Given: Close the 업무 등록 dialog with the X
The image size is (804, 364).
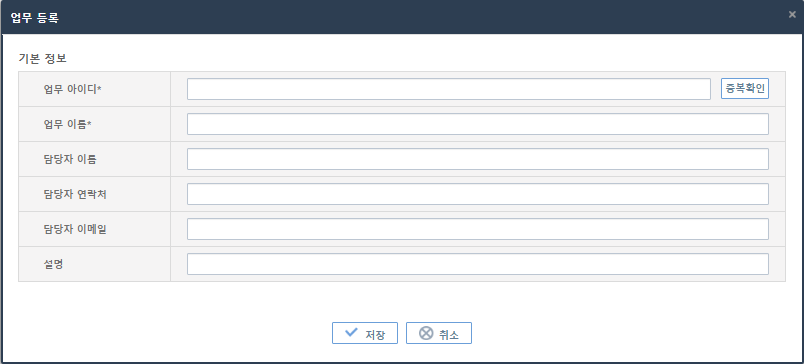Looking at the screenshot, I should click(x=792, y=14).
